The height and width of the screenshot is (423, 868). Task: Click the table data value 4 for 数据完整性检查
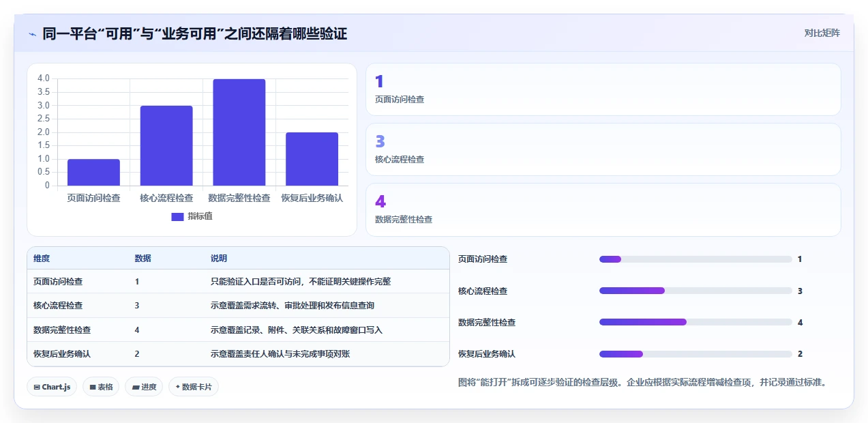137,330
